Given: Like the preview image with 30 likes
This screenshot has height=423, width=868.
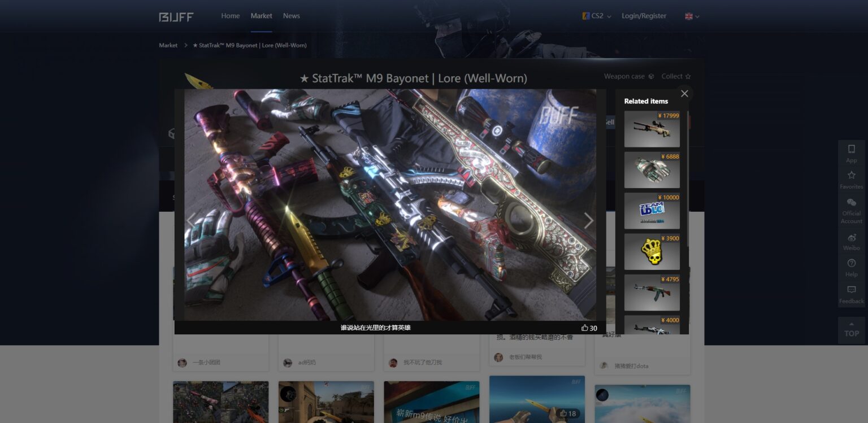Looking at the screenshot, I should coord(585,328).
